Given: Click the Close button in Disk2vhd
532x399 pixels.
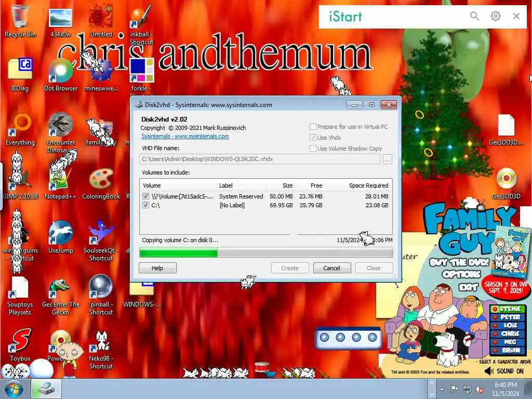Looking at the screenshot, I should point(374,268).
